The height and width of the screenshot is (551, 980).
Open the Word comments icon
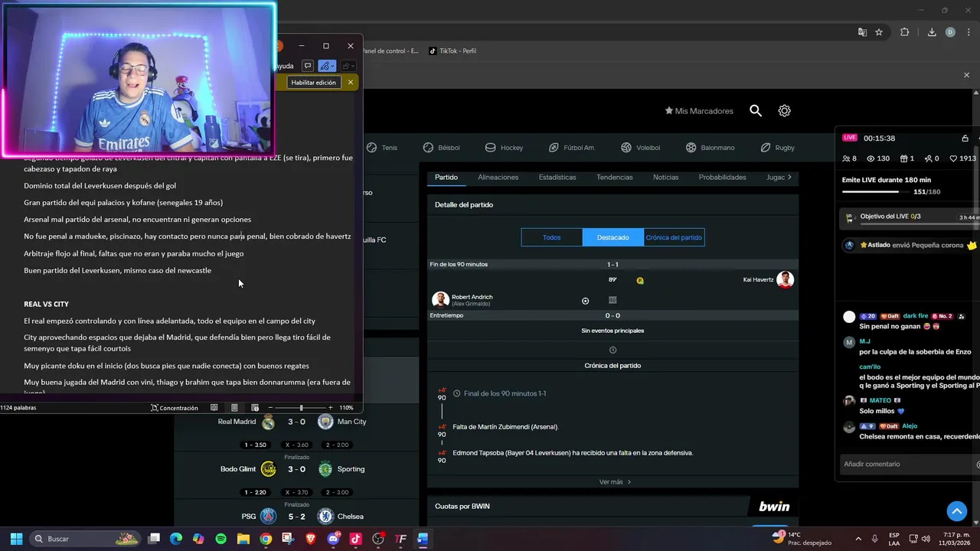307,66
